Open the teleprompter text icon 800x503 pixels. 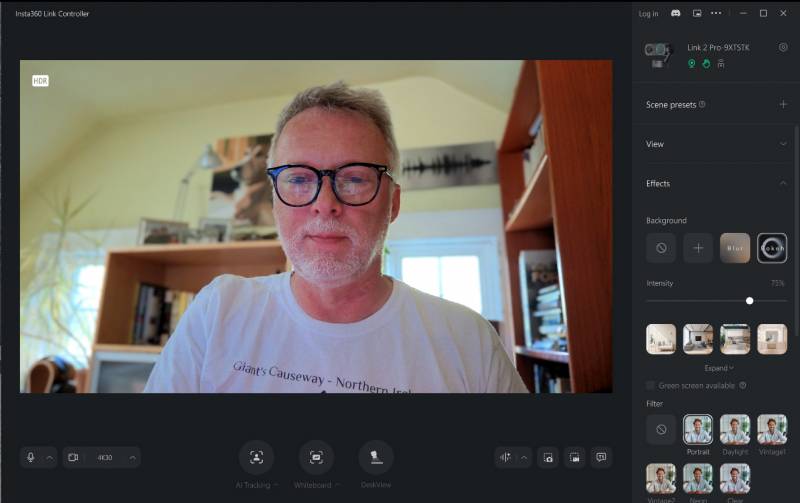(601, 457)
